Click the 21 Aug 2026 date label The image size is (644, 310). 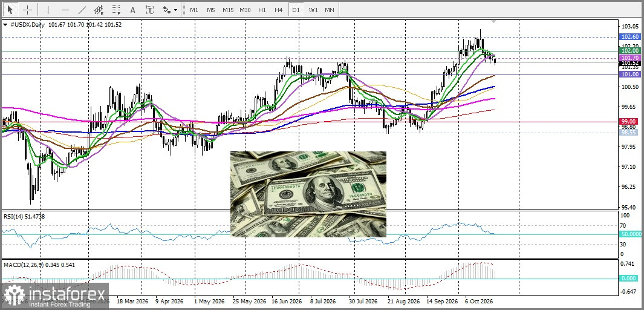pos(403,301)
